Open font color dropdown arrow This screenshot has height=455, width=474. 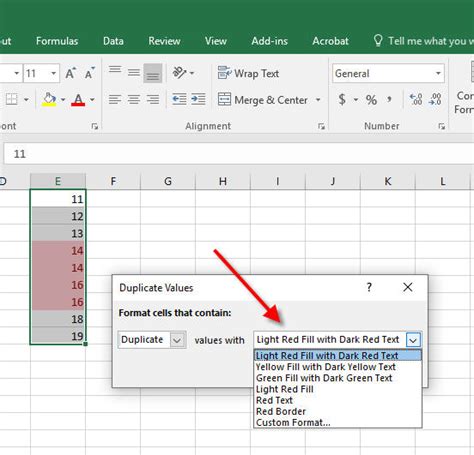(x=92, y=100)
